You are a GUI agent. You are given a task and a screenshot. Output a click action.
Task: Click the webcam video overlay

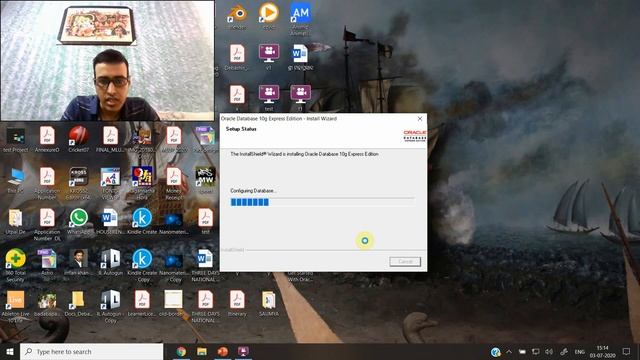(107, 60)
